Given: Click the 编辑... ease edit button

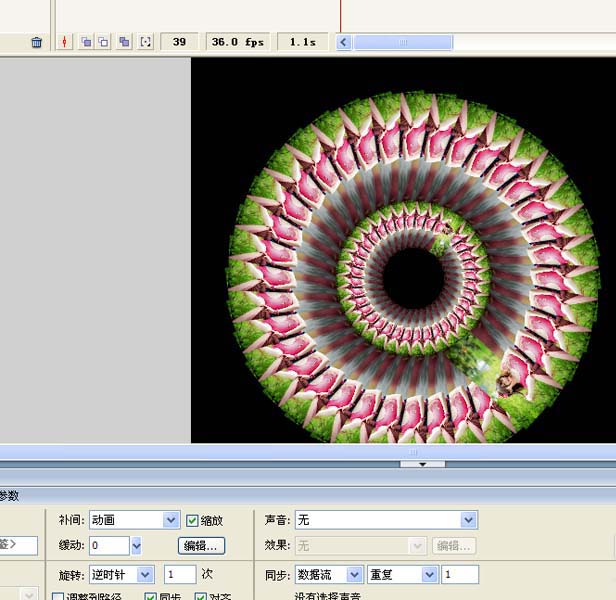Looking at the screenshot, I should point(201,545).
